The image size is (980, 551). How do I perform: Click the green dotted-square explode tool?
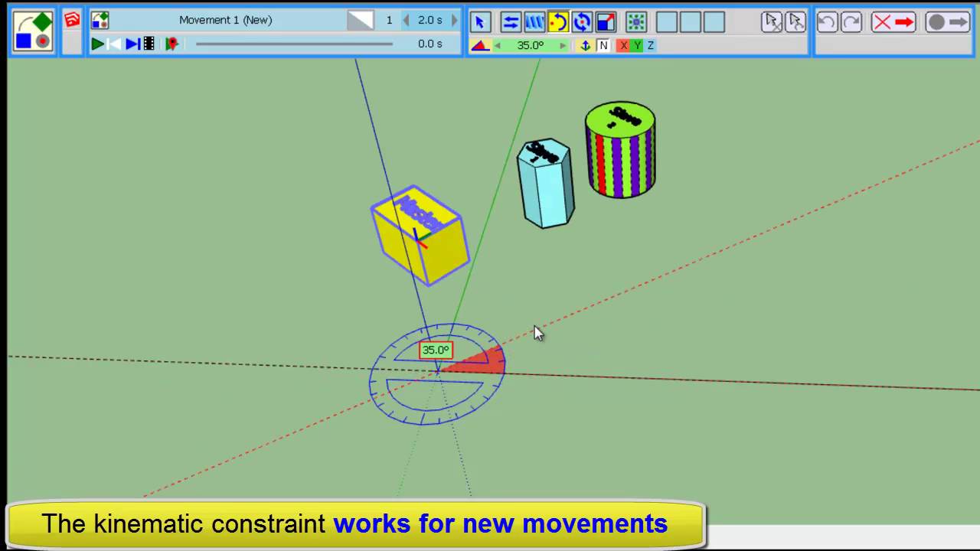pos(636,21)
